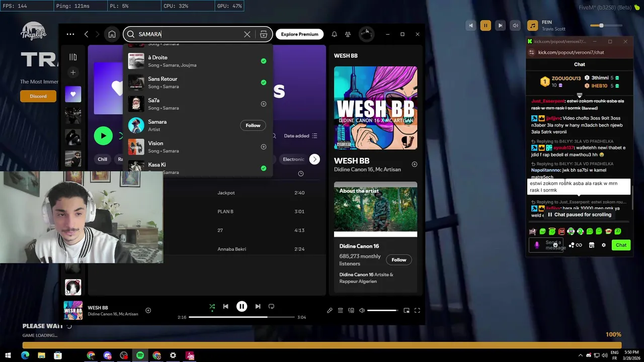Open the Queue
Image resolution: width=644 pixels, height=362 pixels.
pyautogui.click(x=340, y=311)
